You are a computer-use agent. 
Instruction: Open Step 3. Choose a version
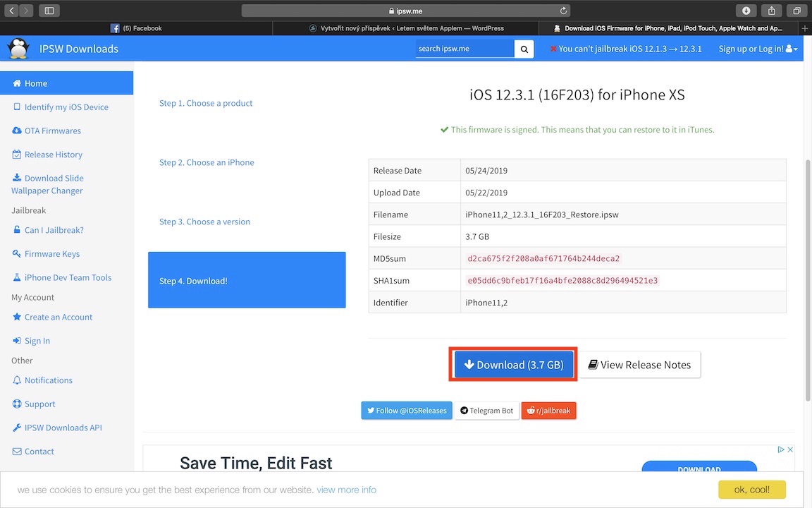[x=204, y=222]
